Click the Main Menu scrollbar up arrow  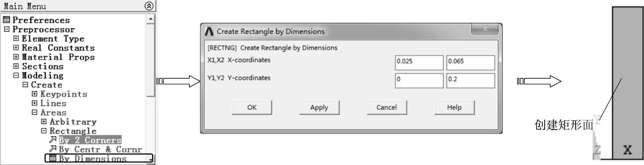(x=151, y=19)
